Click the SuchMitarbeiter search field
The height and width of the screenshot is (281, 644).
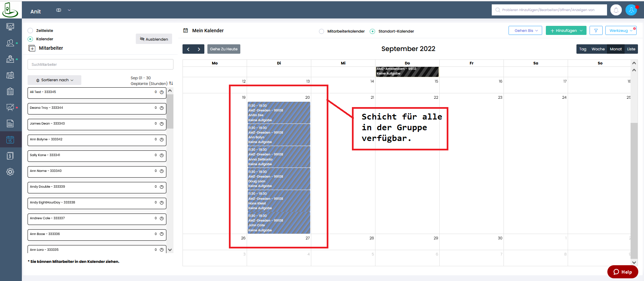pyautogui.click(x=100, y=64)
